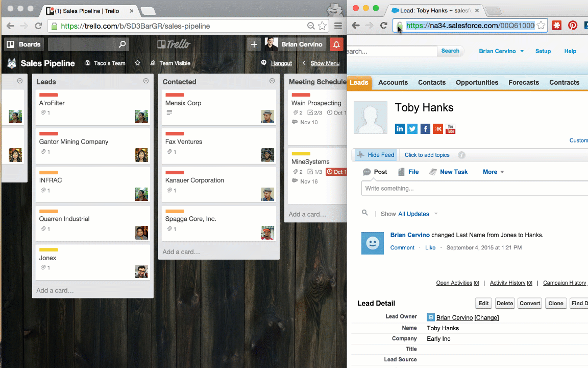Select the Sales Pipeline Trello browser tab
The height and width of the screenshot is (368, 588).
[88, 11]
